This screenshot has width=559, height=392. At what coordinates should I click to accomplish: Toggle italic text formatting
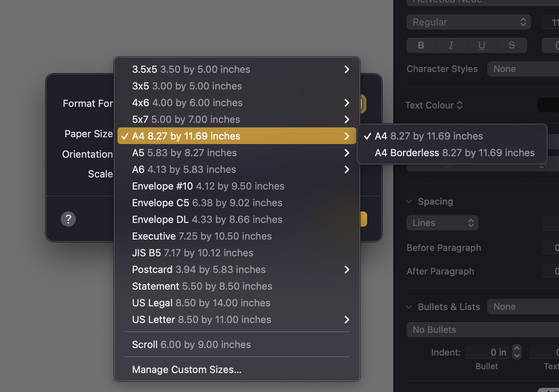(451, 45)
